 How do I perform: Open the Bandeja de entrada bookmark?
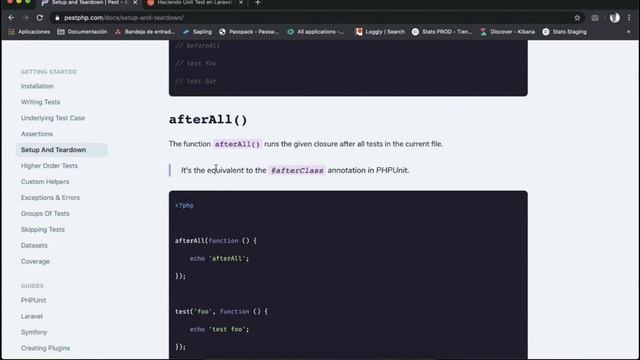coord(145,32)
